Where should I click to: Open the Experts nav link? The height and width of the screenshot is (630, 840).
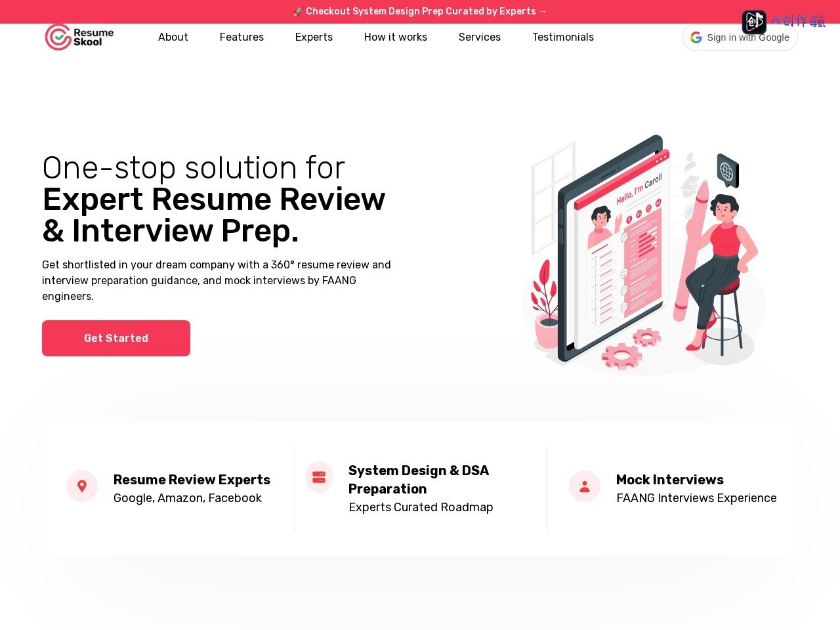(x=314, y=37)
